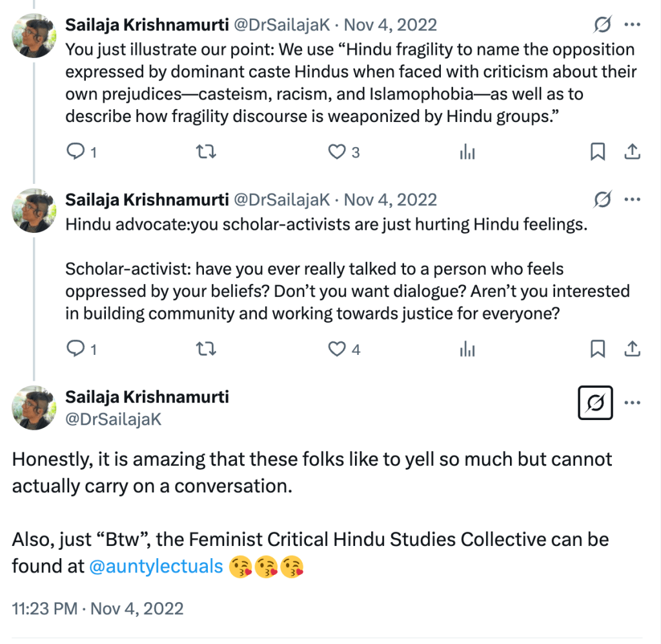Click the main tweet's profile avatar
The image size is (661, 644).
[x=34, y=407]
